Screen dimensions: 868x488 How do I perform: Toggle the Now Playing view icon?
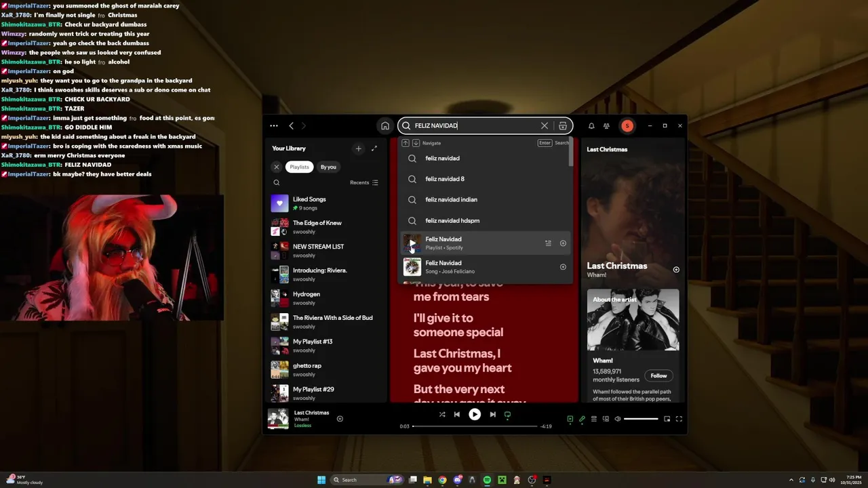click(570, 419)
